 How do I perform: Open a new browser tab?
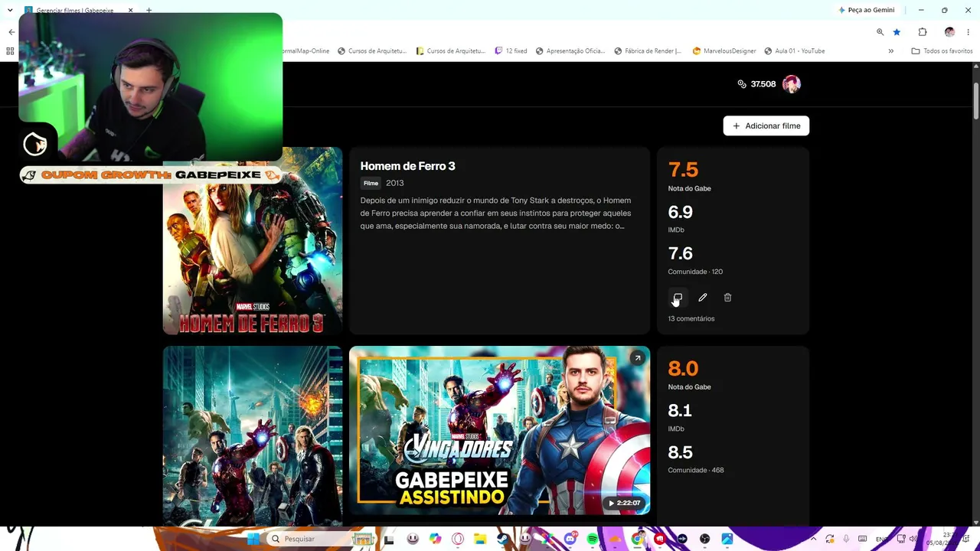[149, 11]
